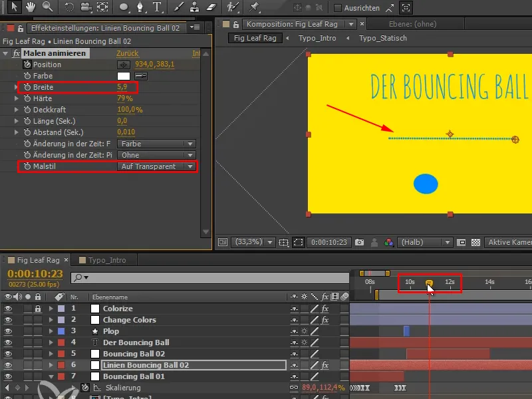Unlock the Colorize layer
This screenshot has width=532, height=399.
(38, 309)
